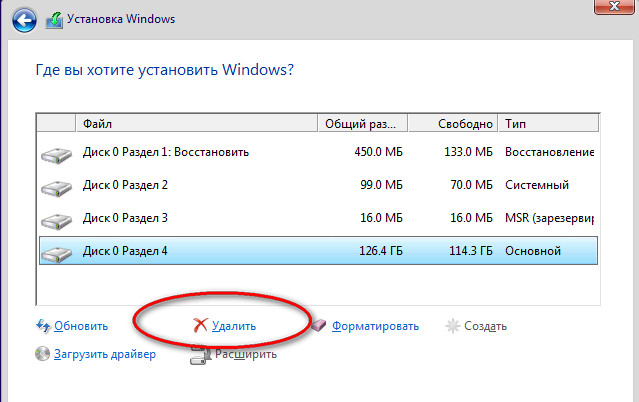This screenshot has height=402, width=639.
Task: Click the drive icon for Раздел 1
Action: tap(56, 155)
